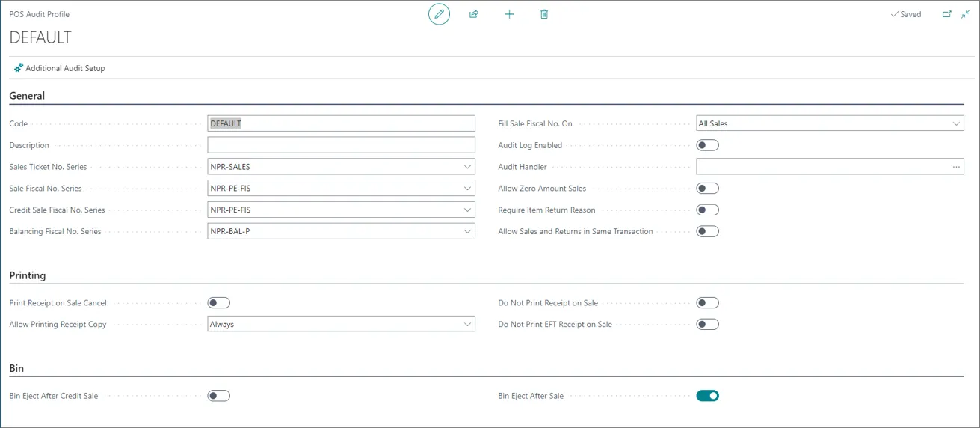Click the Sales Ticket No. Series label

click(48, 167)
